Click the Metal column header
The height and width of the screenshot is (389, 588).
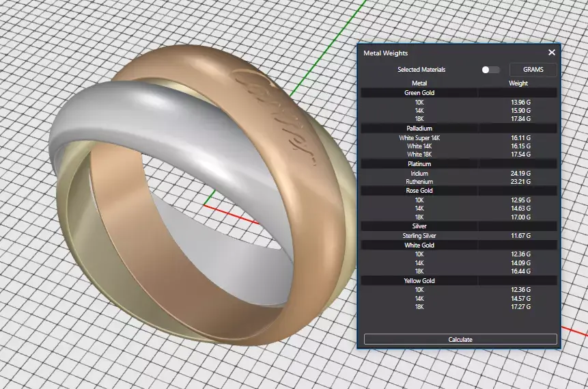(x=419, y=83)
